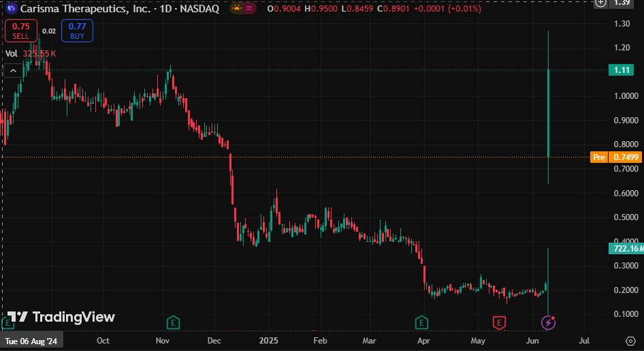The width and height of the screenshot is (644, 351).
Task: Open the November earnings E marker
Action: pos(173,323)
